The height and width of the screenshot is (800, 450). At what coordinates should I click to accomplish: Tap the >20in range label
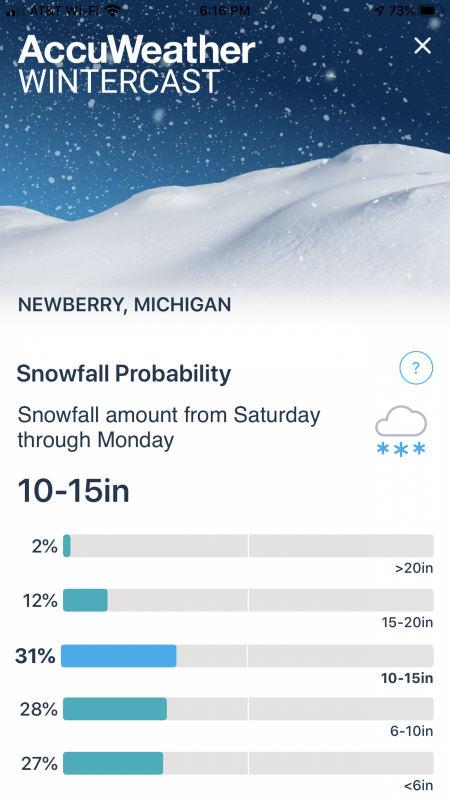click(x=414, y=568)
